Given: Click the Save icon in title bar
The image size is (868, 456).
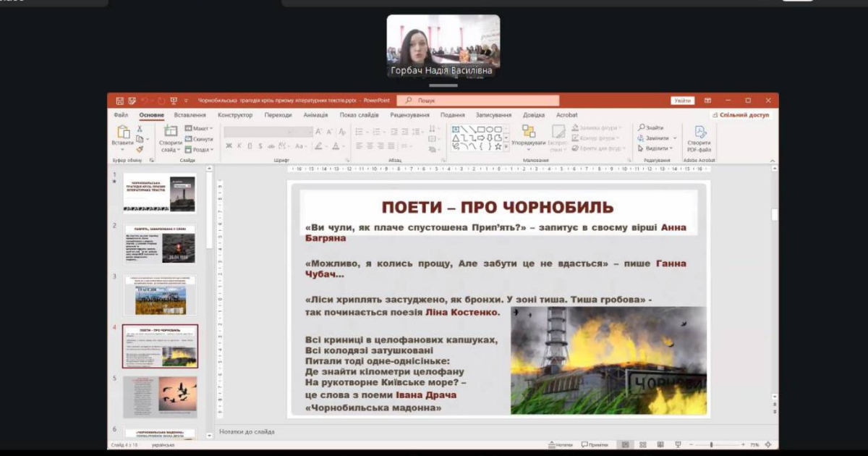Looking at the screenshot, I should point(120,101).
